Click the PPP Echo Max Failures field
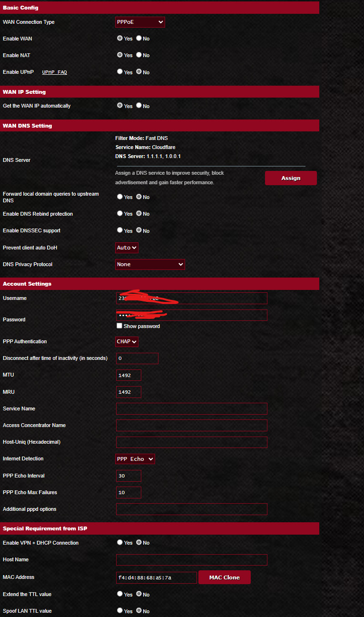Viewport: 364px width, 617px height. pos(128,492)
